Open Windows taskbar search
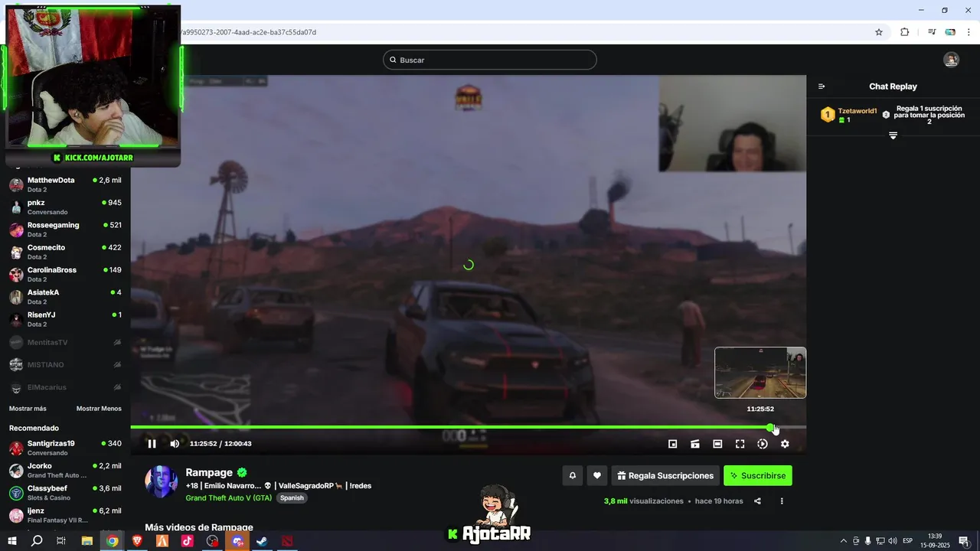980x551 pixels. pos(37,541)
